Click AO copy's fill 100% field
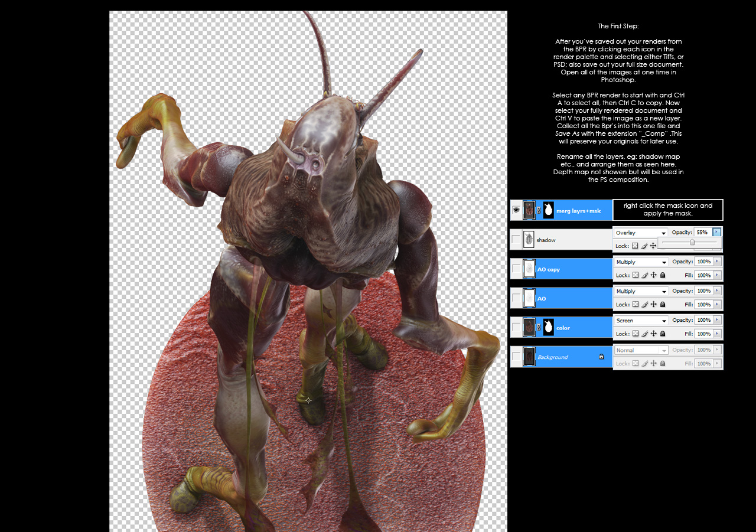Screen dimensions: 756x532 click(x=703, y=275)
